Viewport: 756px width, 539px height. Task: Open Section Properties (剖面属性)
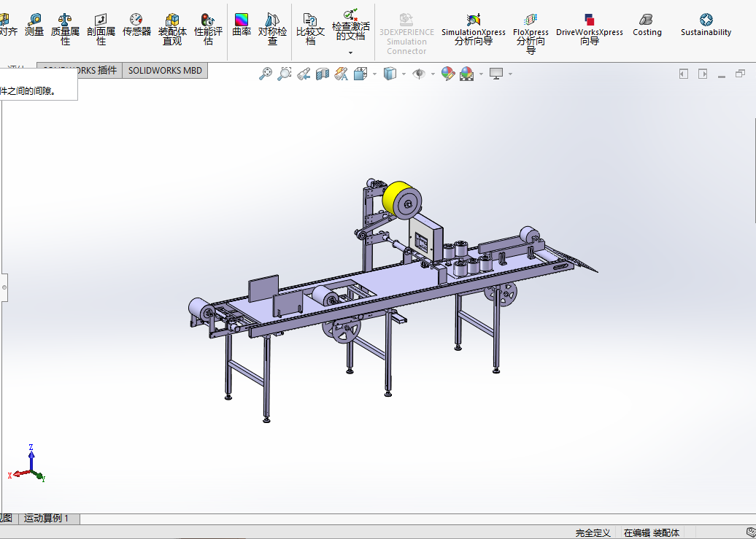coord(101,29)
